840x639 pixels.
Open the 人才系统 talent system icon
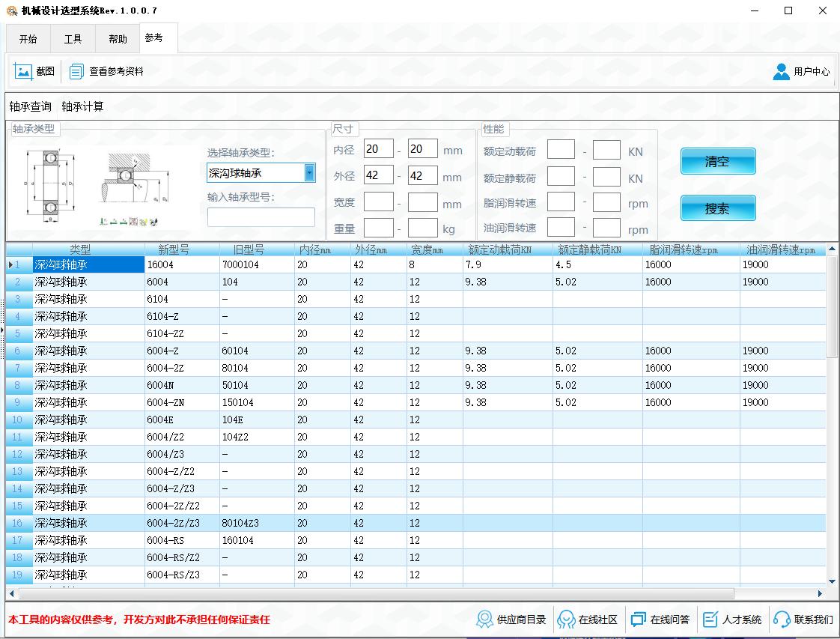[710, 620]
